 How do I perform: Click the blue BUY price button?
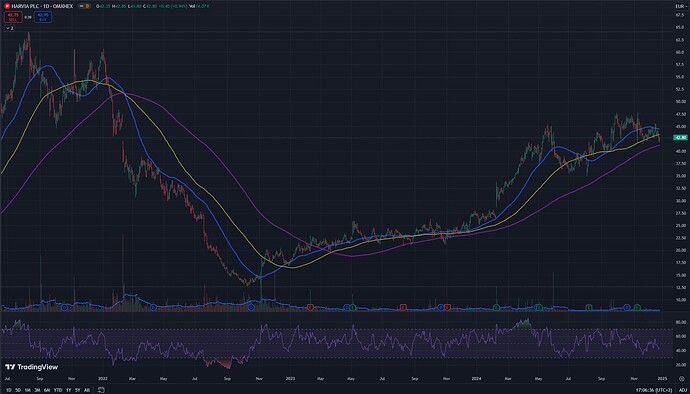(x=44, y=17)
